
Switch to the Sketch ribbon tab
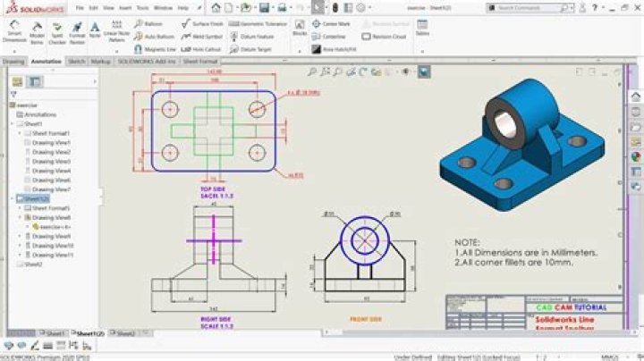(76, 61)
